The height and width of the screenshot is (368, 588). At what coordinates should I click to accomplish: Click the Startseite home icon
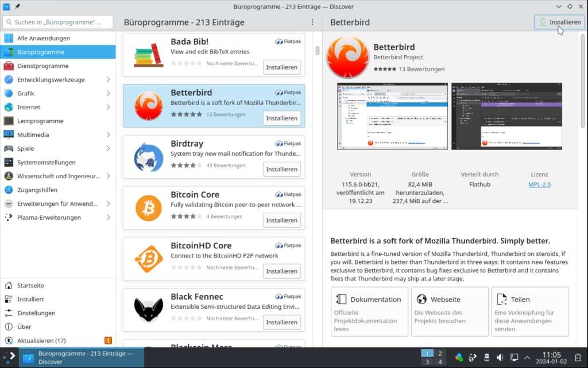pos(8,285)
